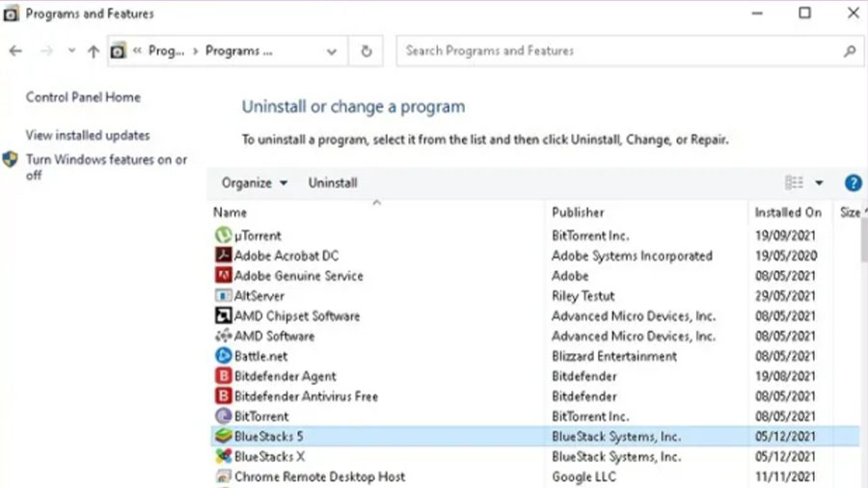Click the Chrome Remote Desktop Host icon
The width and height of the screenshot is (868, 488).
pos(223,475)
